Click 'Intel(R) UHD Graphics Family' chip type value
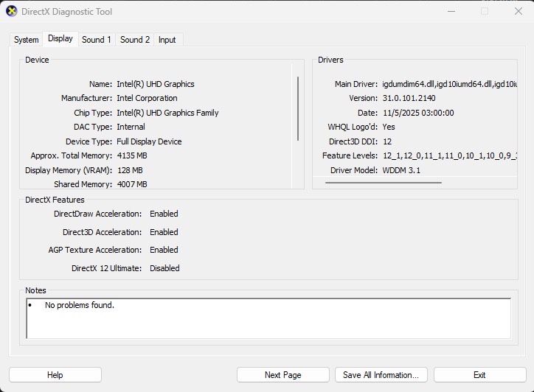This screenshot has height=392, width=534. click(x=167, y=113)
